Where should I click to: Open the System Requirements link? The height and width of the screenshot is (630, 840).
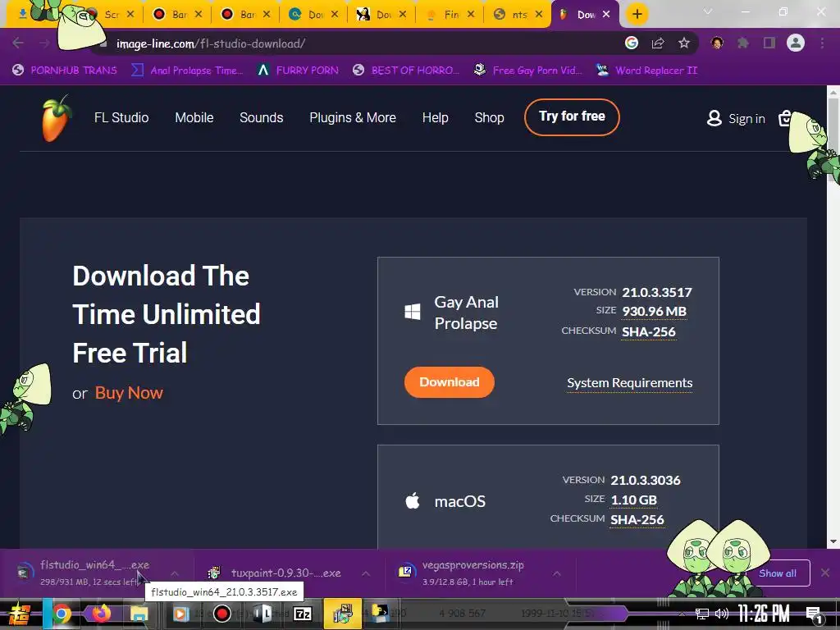629,383
